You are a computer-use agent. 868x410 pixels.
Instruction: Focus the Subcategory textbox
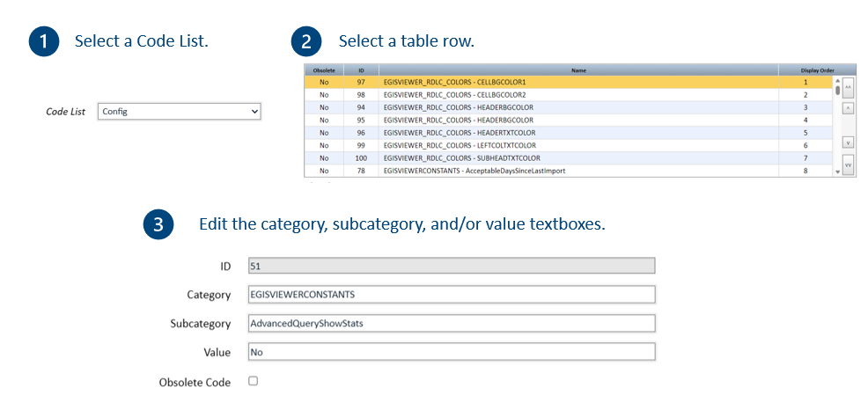point(452,324)
